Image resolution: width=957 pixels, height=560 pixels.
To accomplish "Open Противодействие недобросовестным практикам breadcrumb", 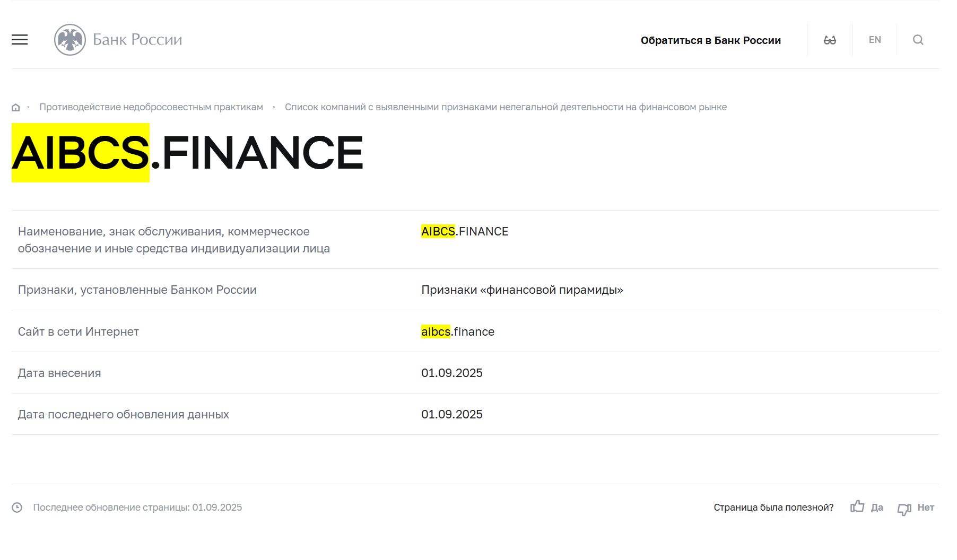I will (x=151, y=107).
